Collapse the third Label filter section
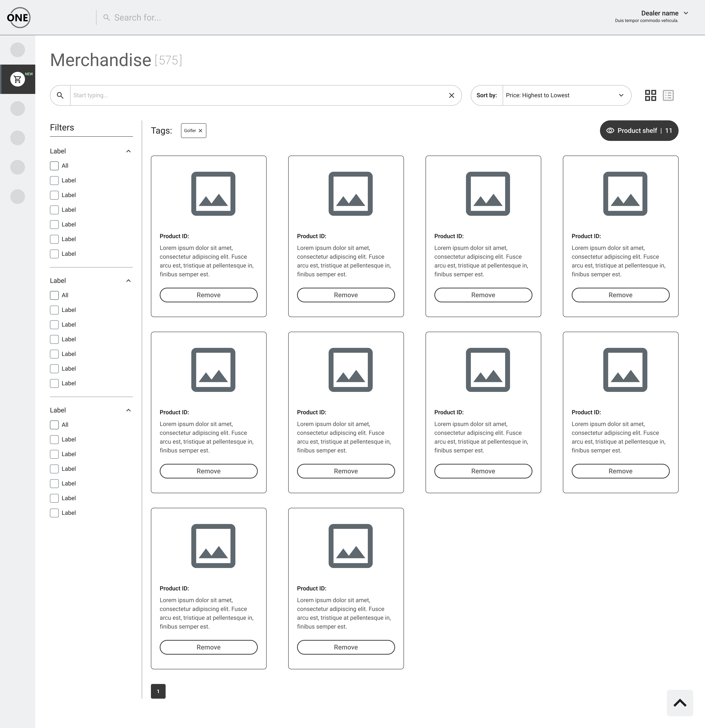This screenshot has height=728, width=705. [129, 410]
